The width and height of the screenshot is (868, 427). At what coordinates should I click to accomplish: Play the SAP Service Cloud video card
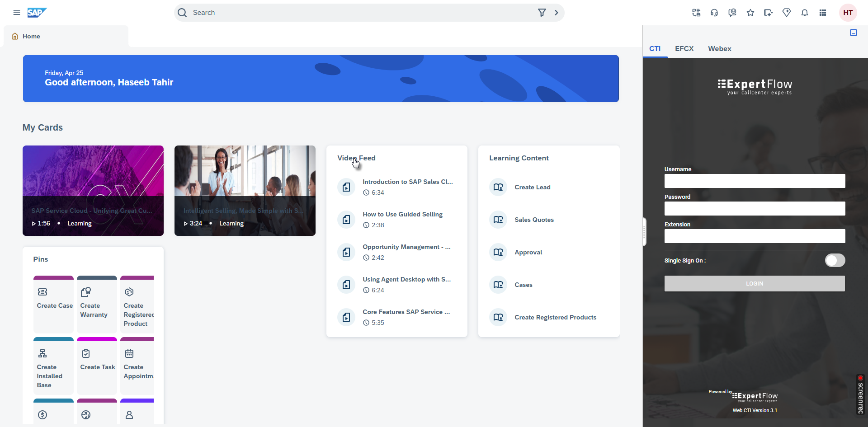tap(93, 190)
